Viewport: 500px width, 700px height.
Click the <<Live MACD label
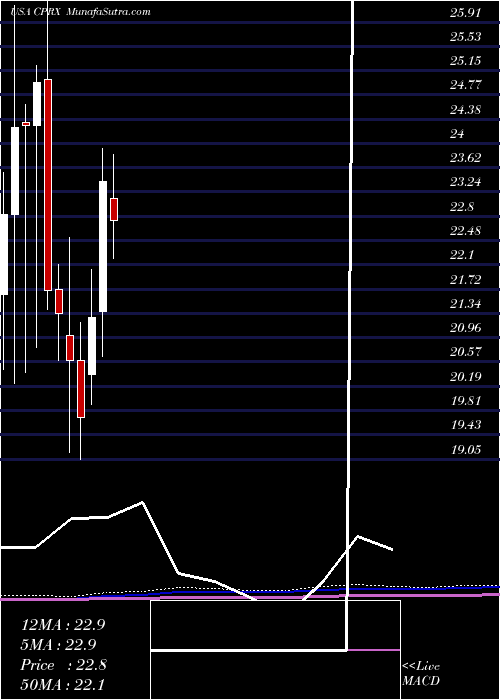point(421,674)
